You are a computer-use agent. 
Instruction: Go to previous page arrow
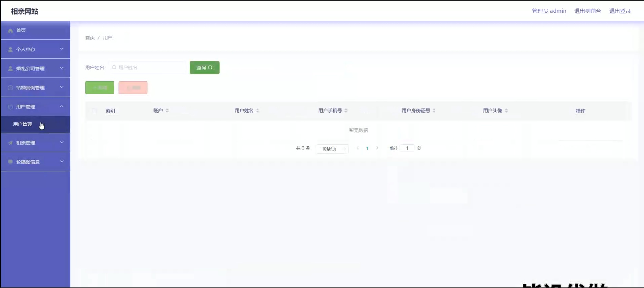358,148
